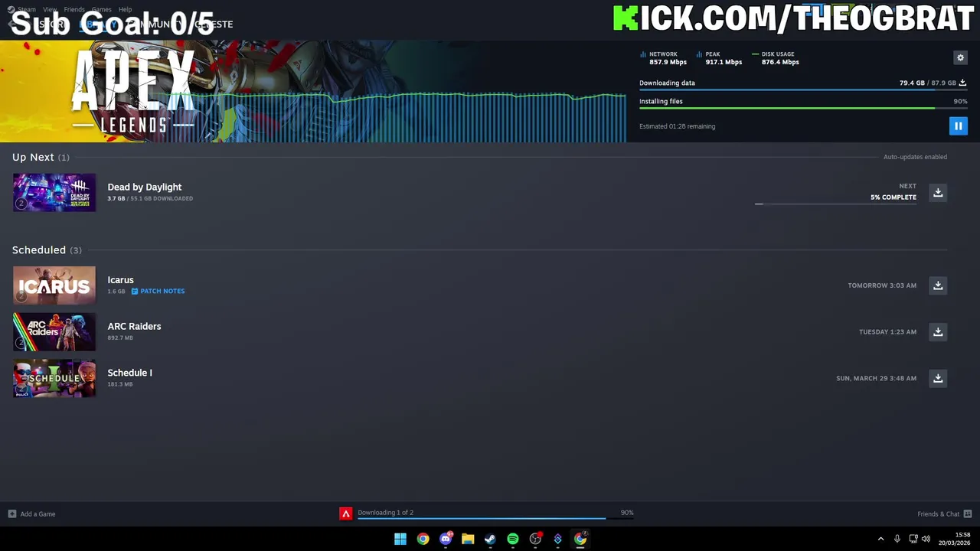
Task: Click the Downloading data progress bar
Action: (803, 90)
